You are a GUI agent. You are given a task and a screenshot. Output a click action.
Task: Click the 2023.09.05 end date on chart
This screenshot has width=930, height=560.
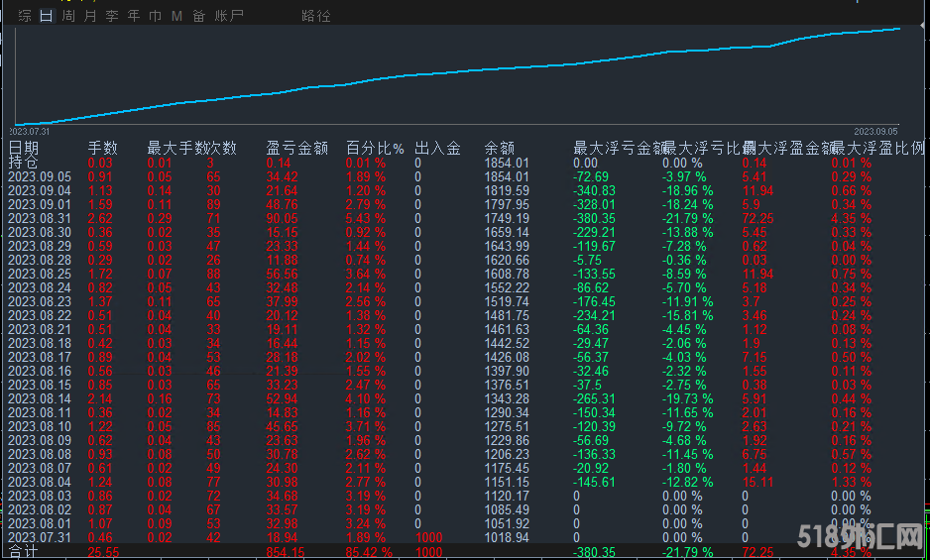coord(875,131)
